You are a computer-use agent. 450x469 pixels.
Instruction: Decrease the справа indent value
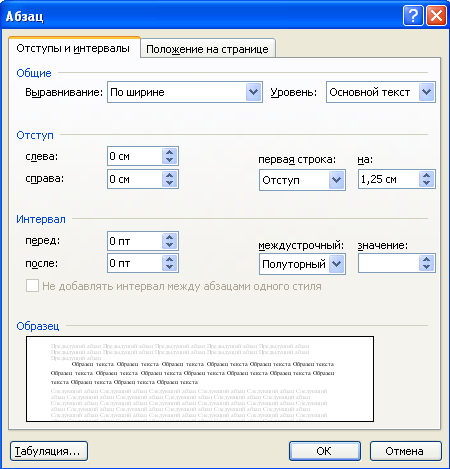pyautogui.click(x=170, y=183)
